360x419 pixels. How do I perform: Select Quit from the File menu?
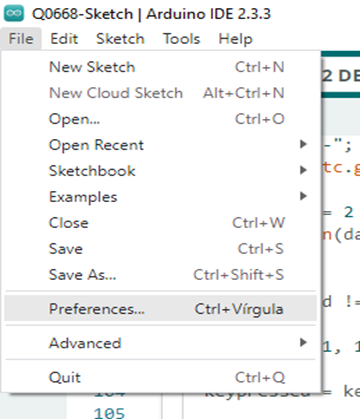pos(160,377)
